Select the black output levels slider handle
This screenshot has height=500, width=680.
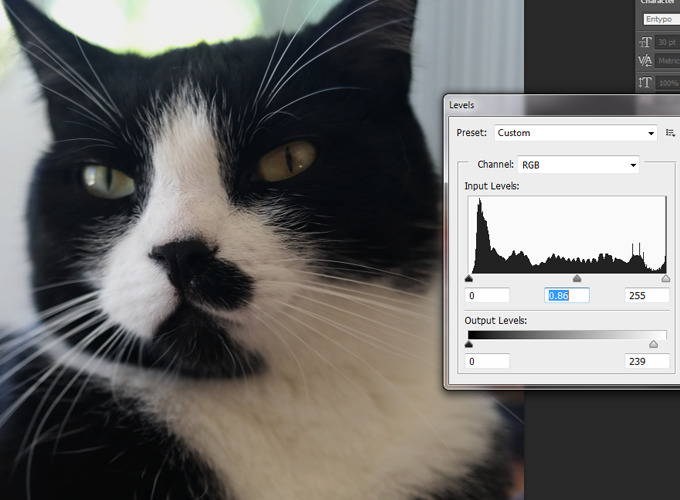point(468,344)
